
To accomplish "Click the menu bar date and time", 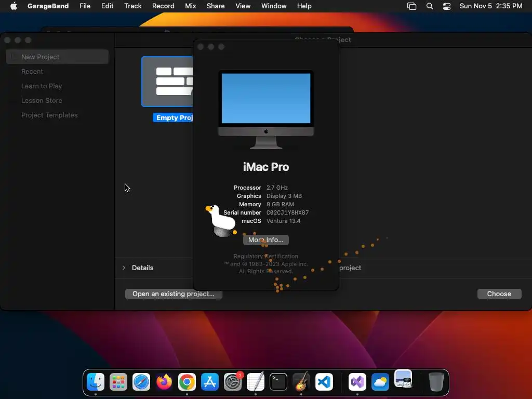I will (x=491, y=6).
